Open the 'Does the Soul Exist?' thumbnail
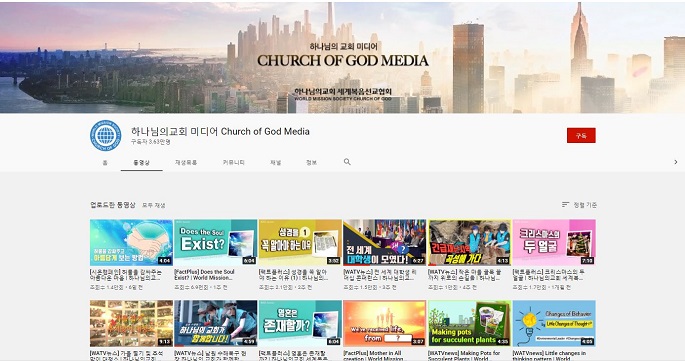685x361 pixels. (215, 243)
